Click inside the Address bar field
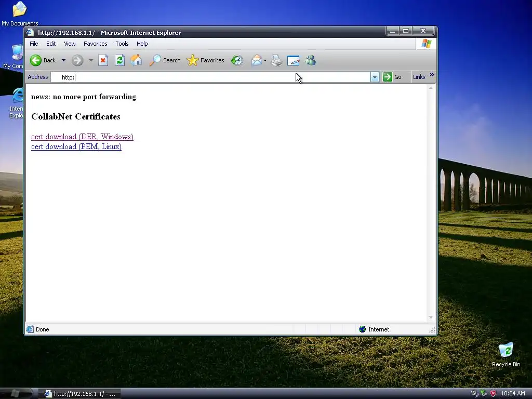The image size is (532, 399). pos(210,77)
